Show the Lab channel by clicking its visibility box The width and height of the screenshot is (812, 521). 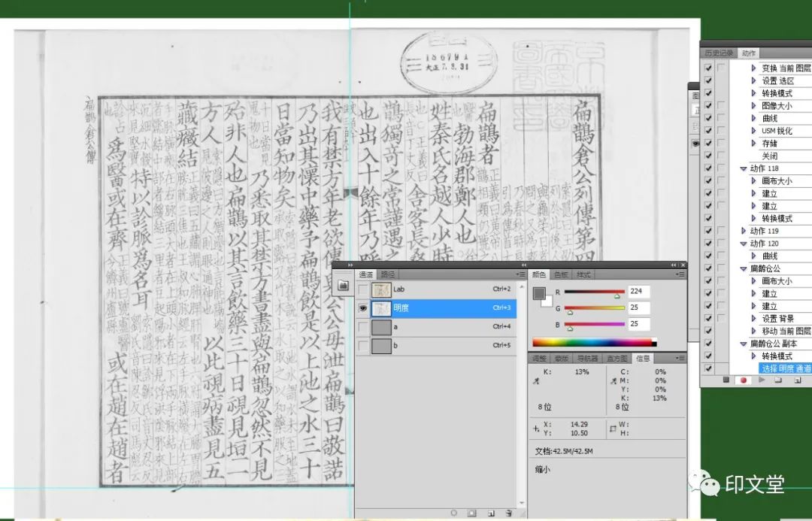tap(363, 289)
